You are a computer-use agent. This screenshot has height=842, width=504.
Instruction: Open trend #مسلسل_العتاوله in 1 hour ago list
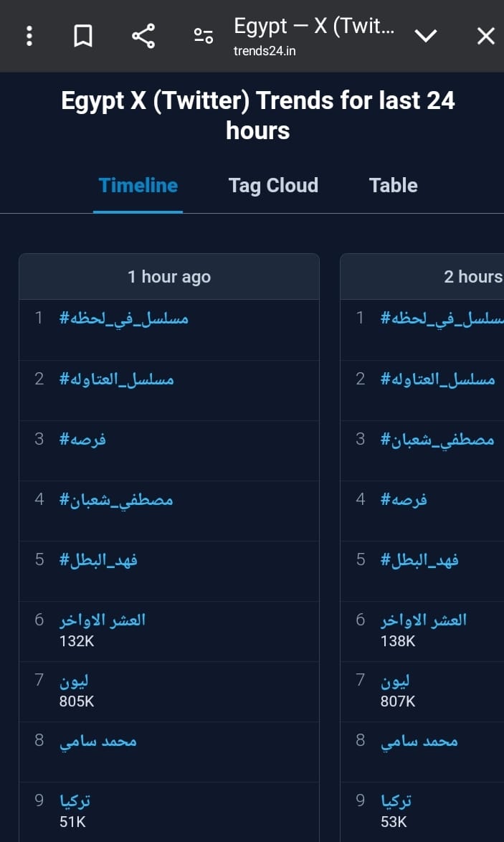117,379
